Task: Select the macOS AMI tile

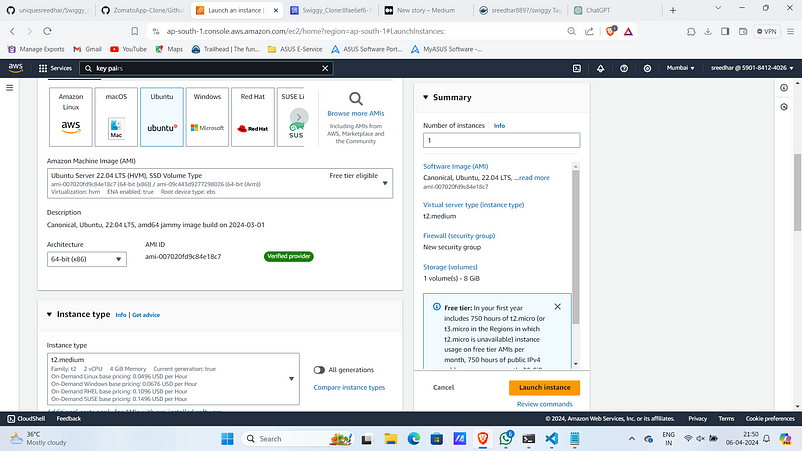Action: tap(116, 117)
